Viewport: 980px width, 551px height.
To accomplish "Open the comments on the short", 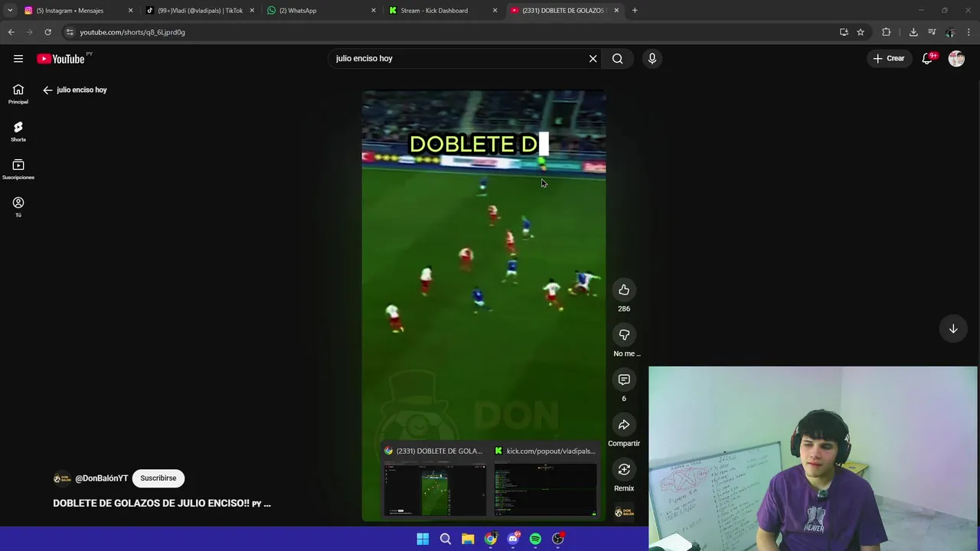I will (624, 380).
